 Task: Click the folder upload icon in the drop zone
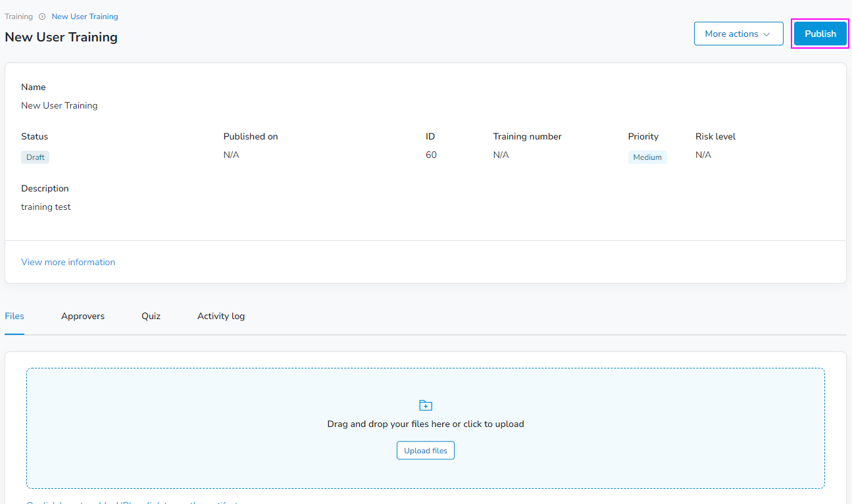[425, 405]
